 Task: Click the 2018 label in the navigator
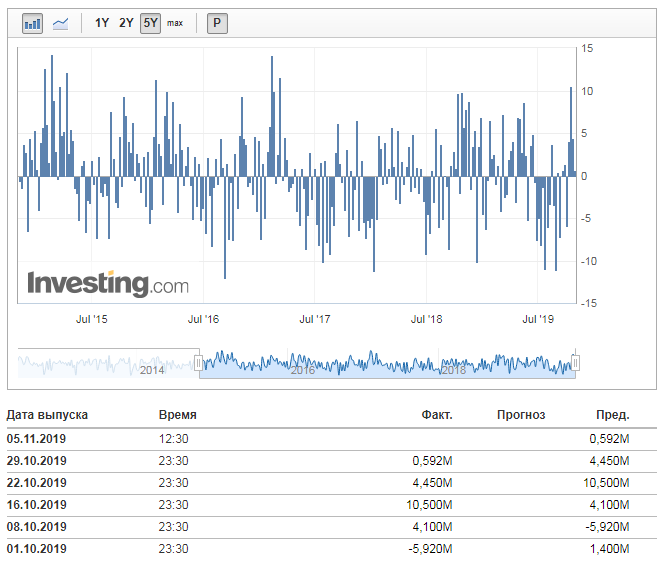pyautogui.click(x=453, y=370)
